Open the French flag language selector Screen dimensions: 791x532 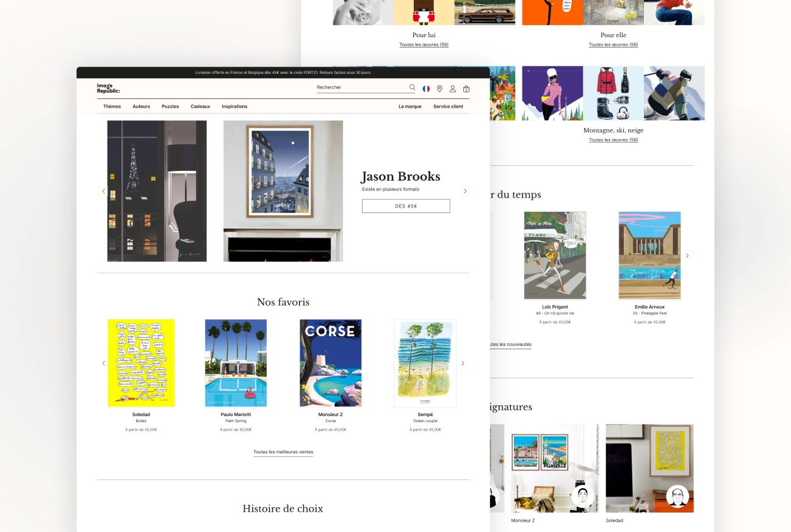426,88
